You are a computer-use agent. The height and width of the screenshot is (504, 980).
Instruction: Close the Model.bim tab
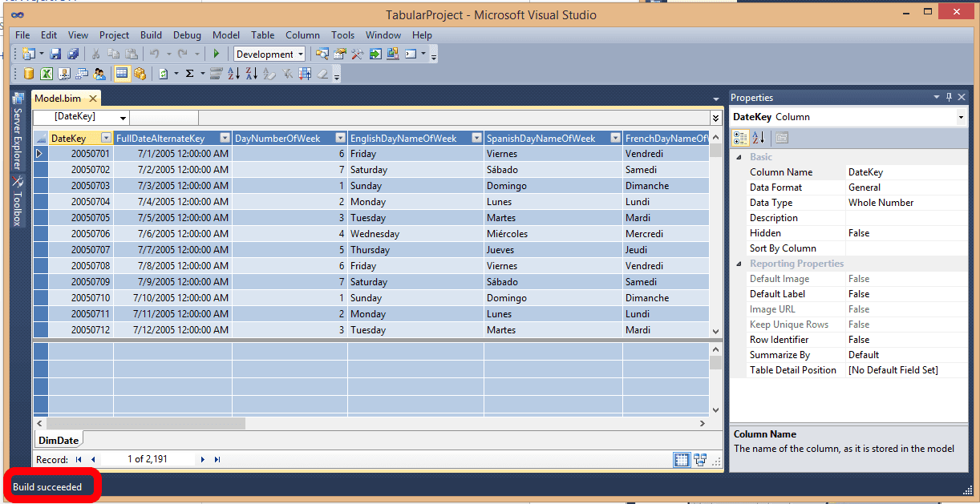(93, 99)
